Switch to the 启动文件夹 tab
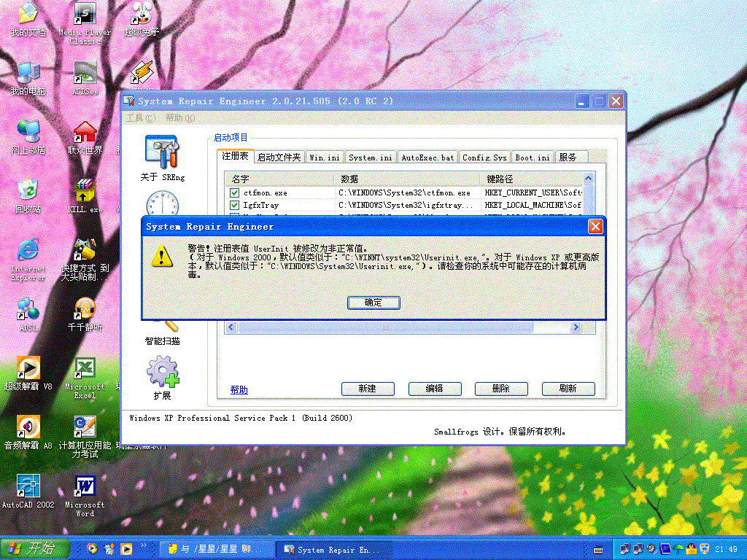This screenshot has width=747, height=560. pos(279,157)
